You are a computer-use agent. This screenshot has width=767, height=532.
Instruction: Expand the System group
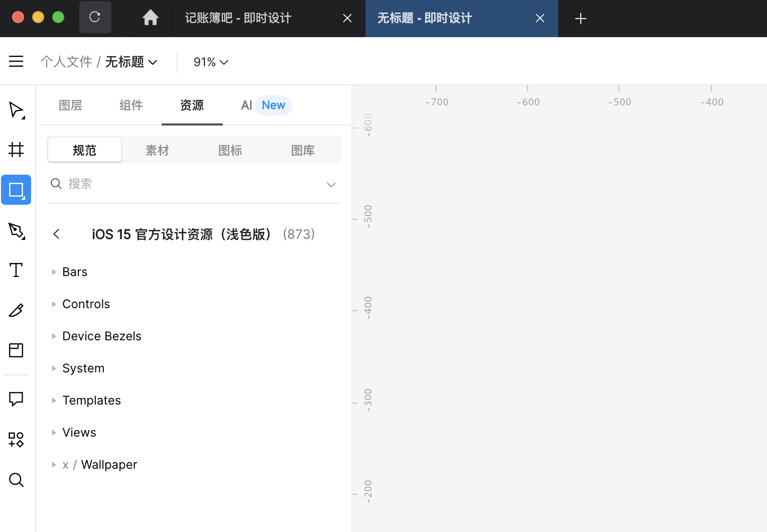[x=54, y=368]
